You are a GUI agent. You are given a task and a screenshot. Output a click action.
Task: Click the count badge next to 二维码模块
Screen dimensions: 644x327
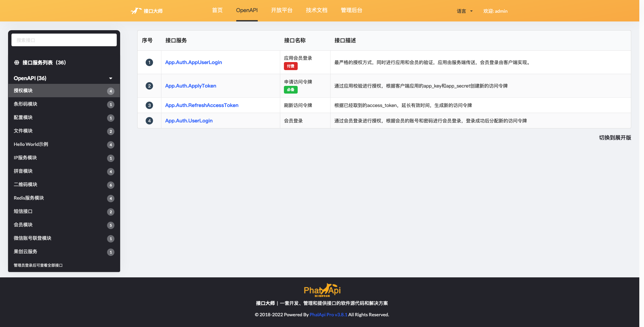click(111, 185)
